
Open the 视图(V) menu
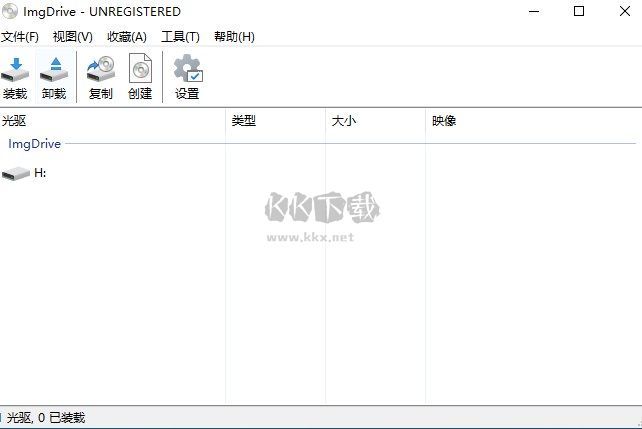pyautogui.click(x=72, y=37)
